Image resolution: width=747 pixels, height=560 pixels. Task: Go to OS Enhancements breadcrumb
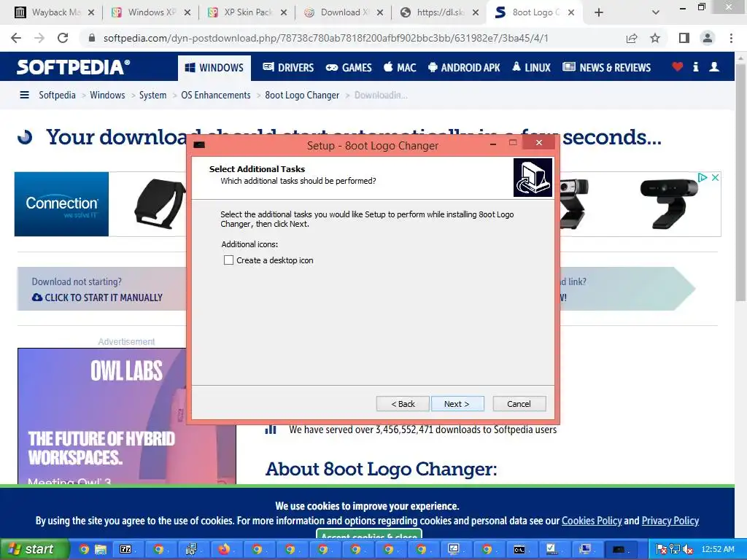pos(216,96)
